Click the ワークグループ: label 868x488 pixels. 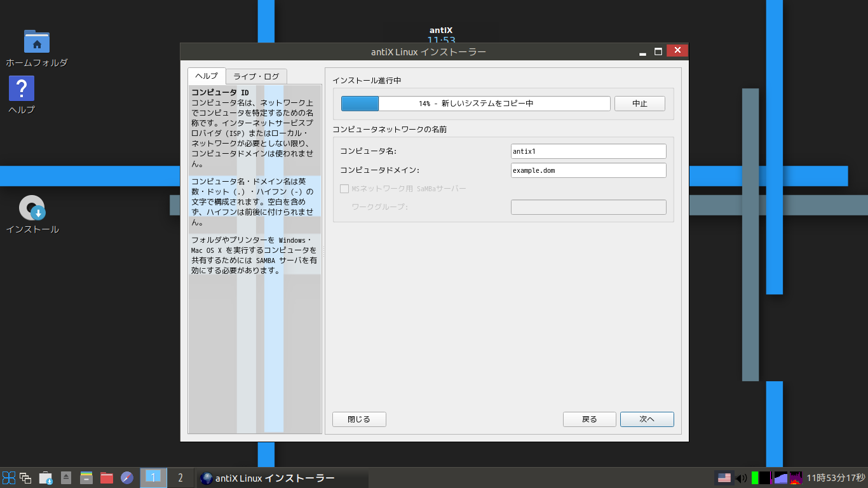(x=379, y=207)
